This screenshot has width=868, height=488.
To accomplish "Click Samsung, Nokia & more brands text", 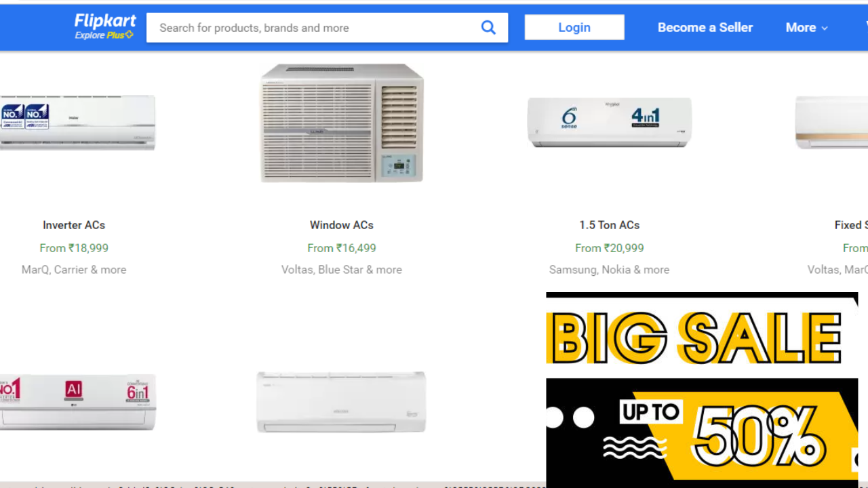I will click(x=610, y=270).
